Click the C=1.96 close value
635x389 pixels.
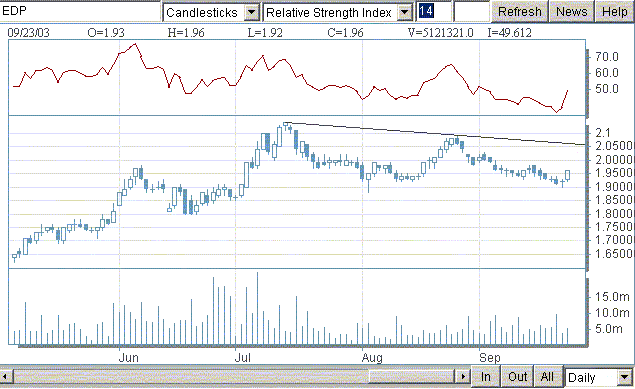click(x=345, y=33)
